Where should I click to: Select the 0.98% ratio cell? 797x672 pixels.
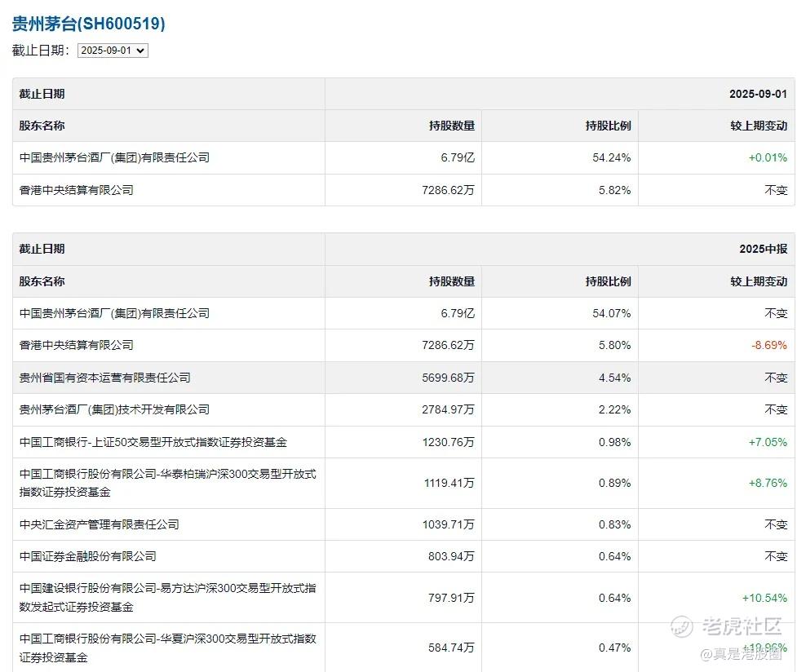(614, 442)
